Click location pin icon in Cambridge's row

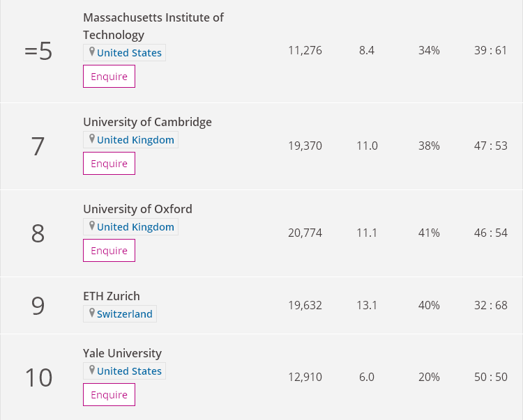tap(91, 139)
